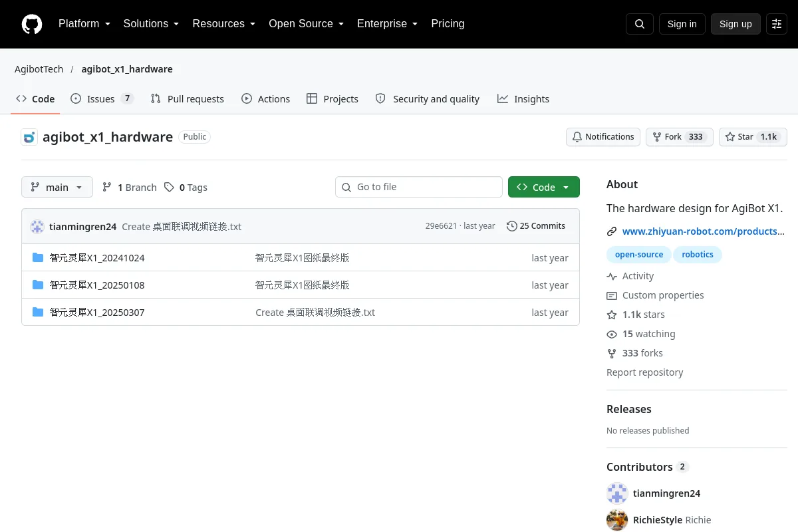
Task: Click Report repository link
Action: 645,372
